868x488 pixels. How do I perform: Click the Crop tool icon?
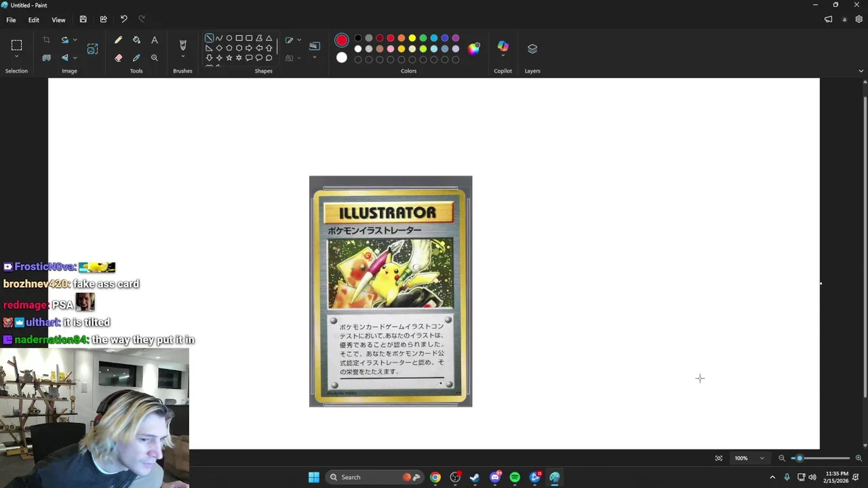pos(46,40)
